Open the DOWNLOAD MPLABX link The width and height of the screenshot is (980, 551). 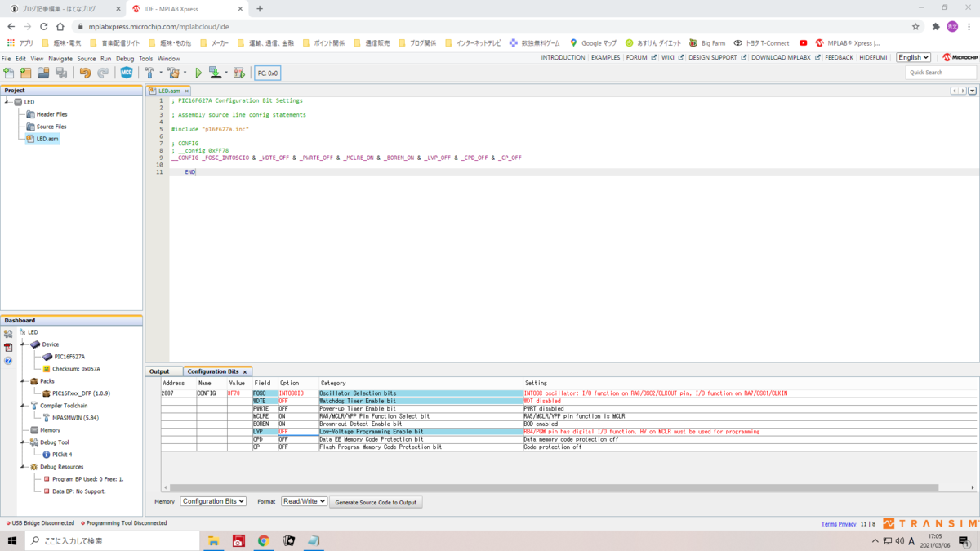pyautogui.click(x=780, y=58)
